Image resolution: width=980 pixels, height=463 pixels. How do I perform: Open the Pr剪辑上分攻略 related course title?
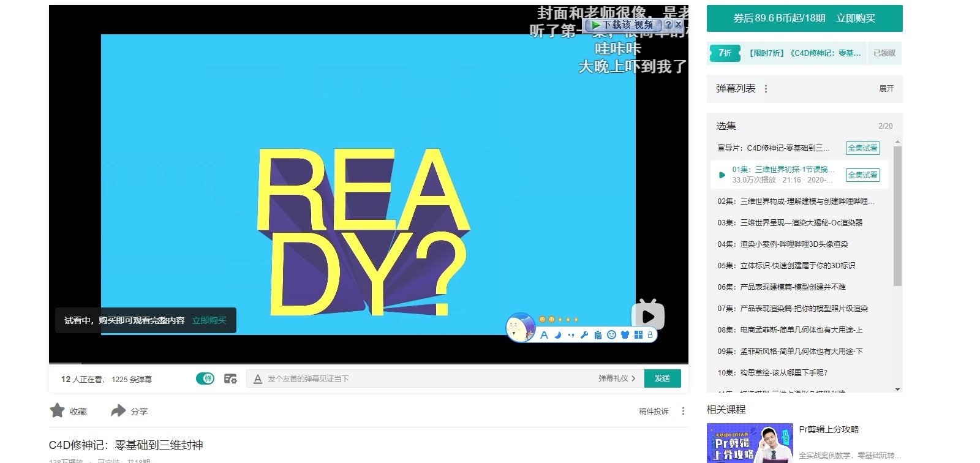(829, 429)
